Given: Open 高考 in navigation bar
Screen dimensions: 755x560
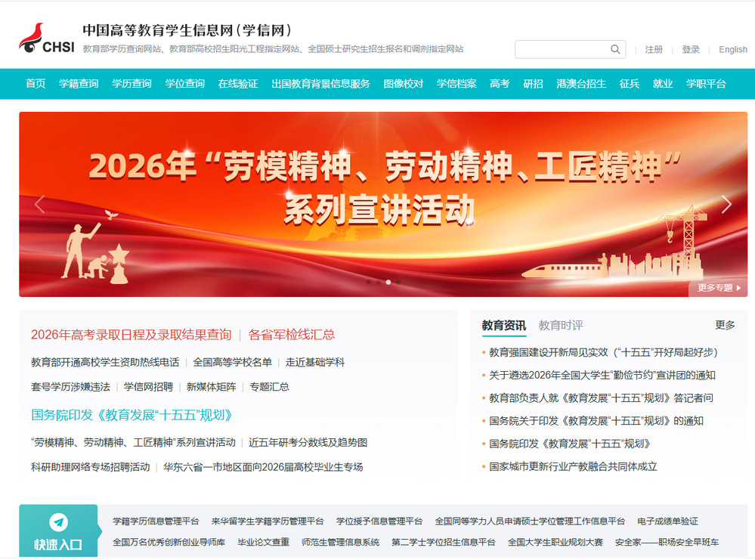Looking at the screenshot, I should tap(500, 84).
